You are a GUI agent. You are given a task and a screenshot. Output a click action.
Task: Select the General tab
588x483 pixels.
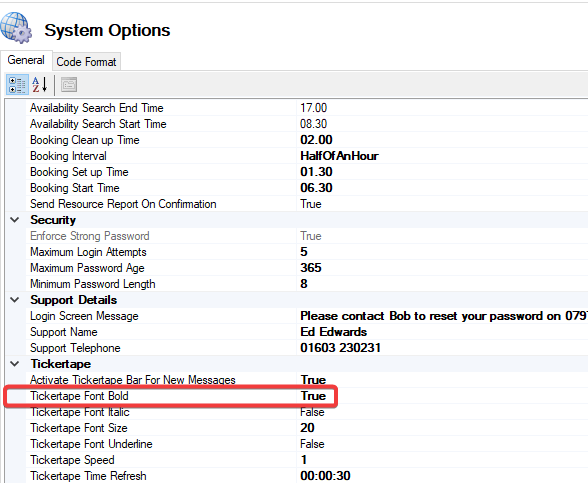pos(26,60)
